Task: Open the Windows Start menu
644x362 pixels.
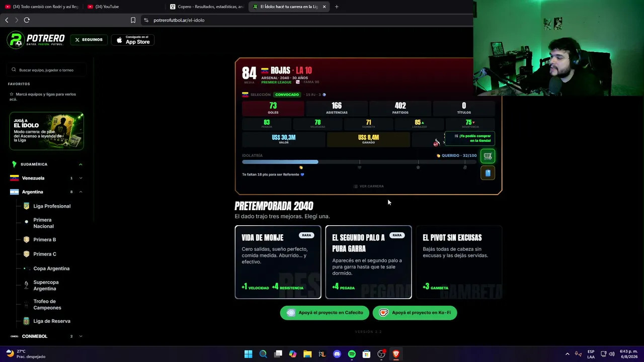Action: pyautogui.click(x=248, y=354)
